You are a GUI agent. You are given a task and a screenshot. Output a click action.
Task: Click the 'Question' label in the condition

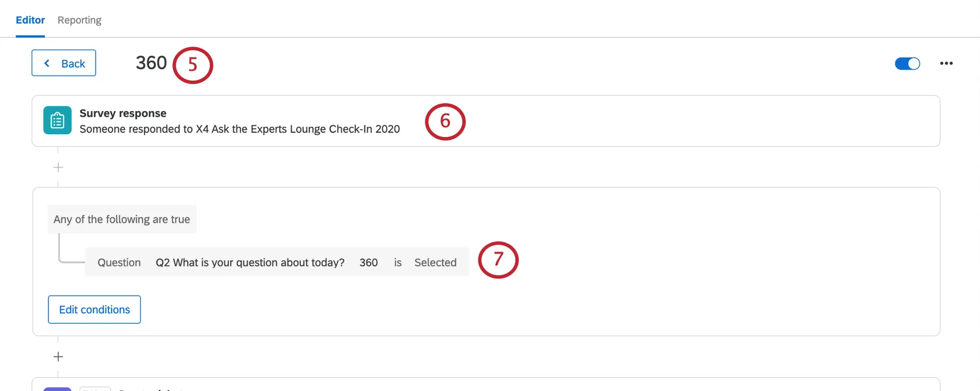pyautogui.click(x=118, y=262)
